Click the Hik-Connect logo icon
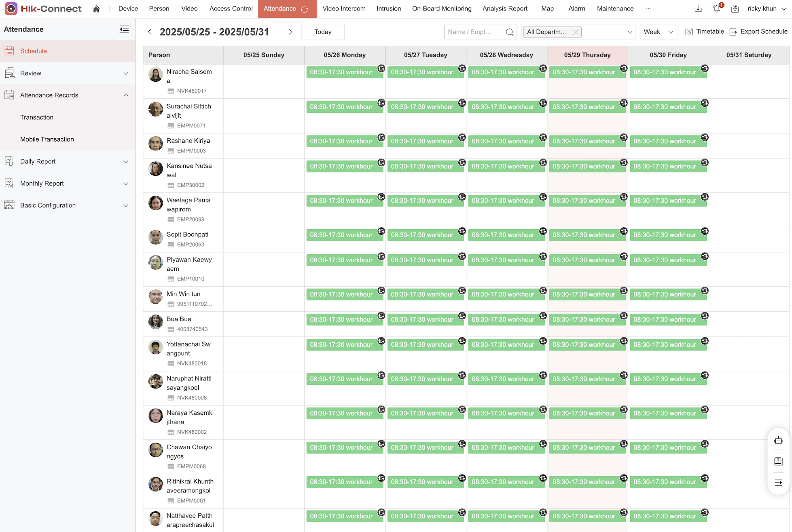Screen dimensions: 792x532 tap(11, 8)
